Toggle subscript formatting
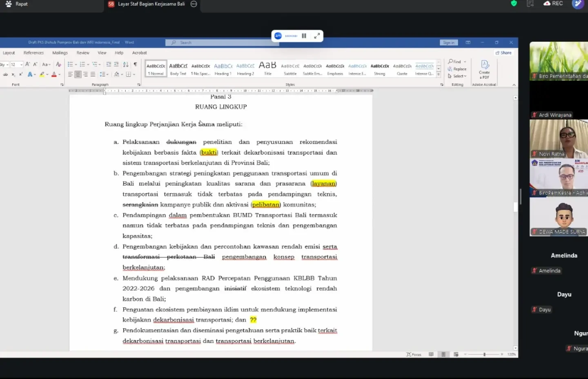Screen dimensions: 588x379 click(x=13, y=74)
